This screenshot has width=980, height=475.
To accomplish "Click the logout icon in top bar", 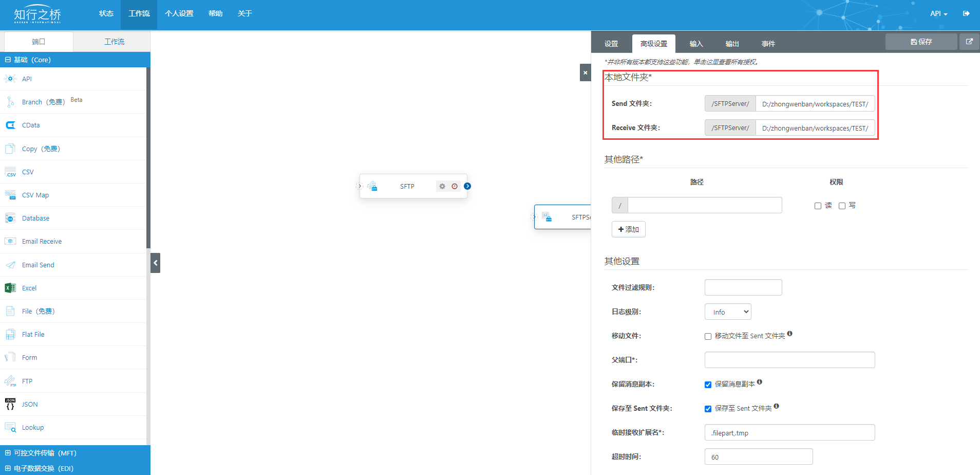I will pyautogui.click(x=966, y=13).
